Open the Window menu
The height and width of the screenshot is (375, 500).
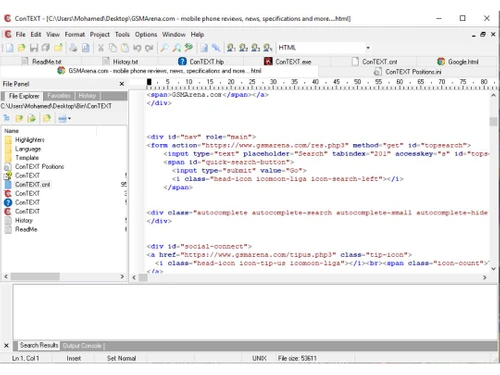click(x=174, y=34)
